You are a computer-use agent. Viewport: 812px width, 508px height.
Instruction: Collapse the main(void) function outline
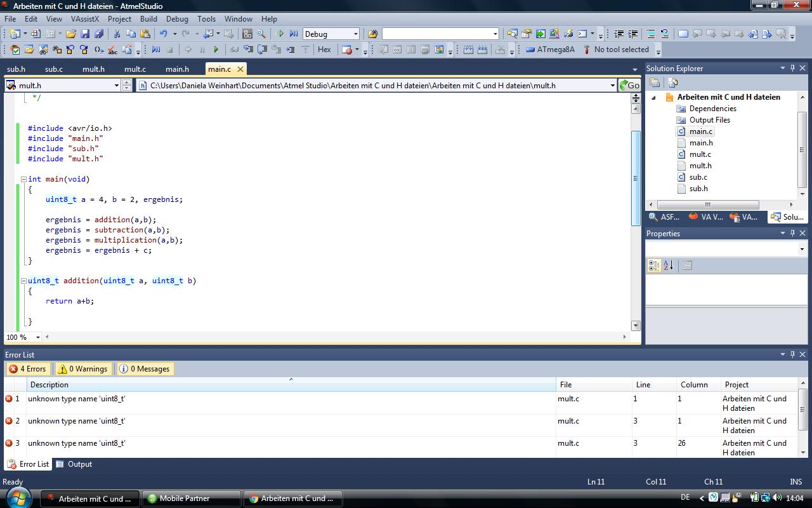click(23, 179)
